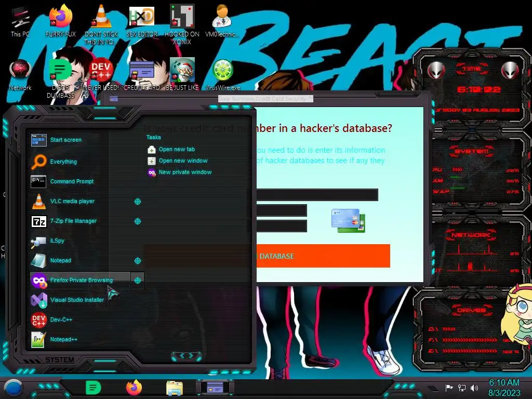Click the orange DATABASE button
Image resolution: width=532 pixels, height=399 pixels.
pos(323,256)
